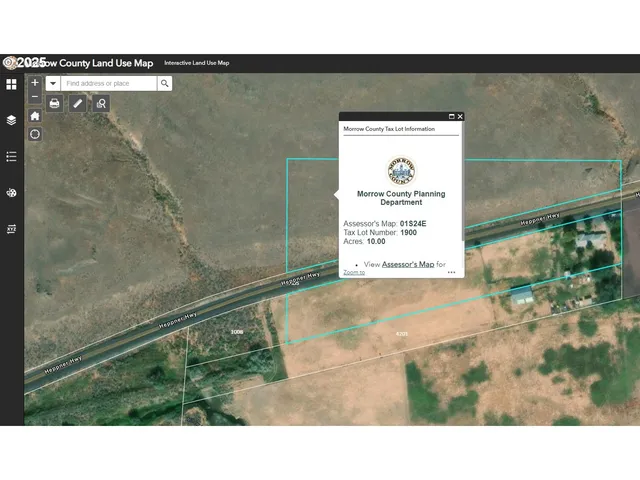Image resolution: width=640 pixels, height=480 pixels.
Task: Click the Find address or place field
Action: point(108,84)
